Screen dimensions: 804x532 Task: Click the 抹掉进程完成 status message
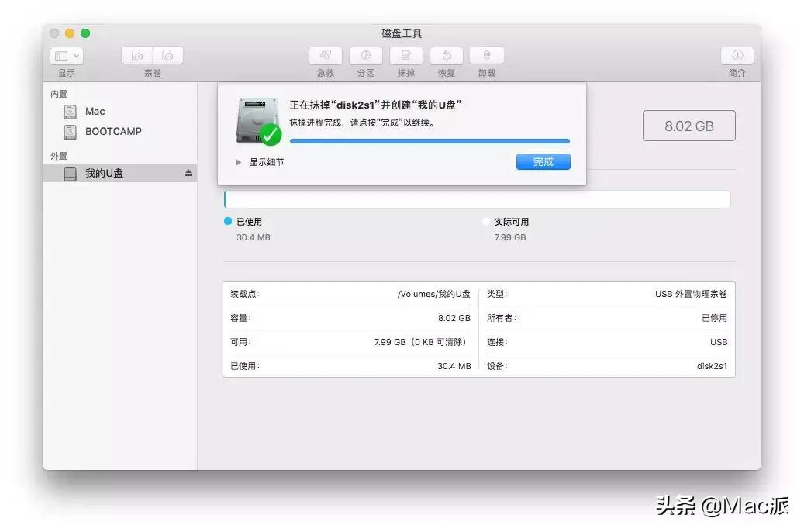pyautogui.click(x=363, y=123)
